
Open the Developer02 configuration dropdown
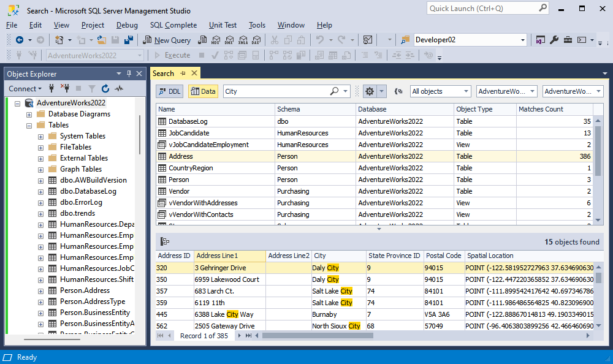(470, 40)
